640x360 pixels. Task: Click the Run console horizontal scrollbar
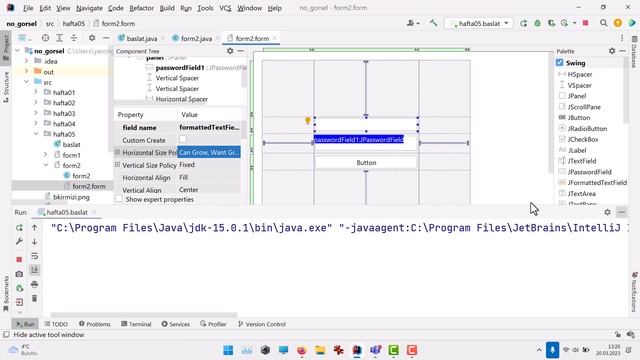click(x=144, y=315)
